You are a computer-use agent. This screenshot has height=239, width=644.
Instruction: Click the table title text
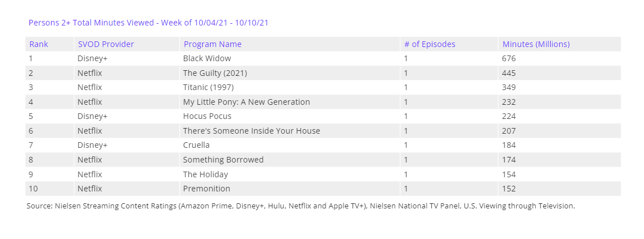coord(148,23)
